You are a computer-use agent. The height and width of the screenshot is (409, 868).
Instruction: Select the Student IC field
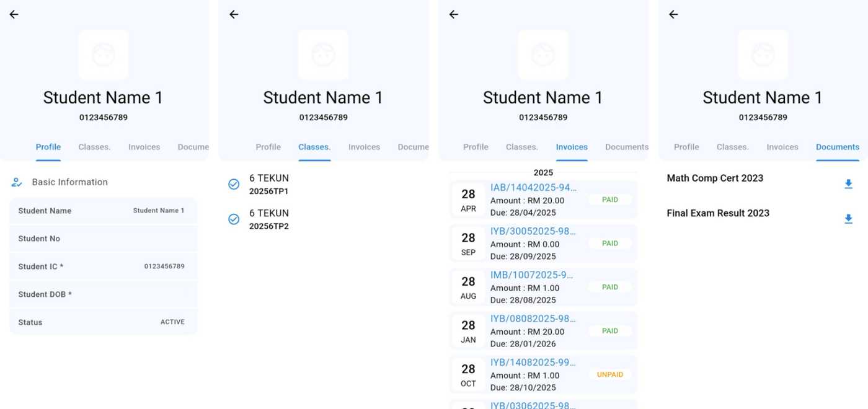click(x=103, y=266)
